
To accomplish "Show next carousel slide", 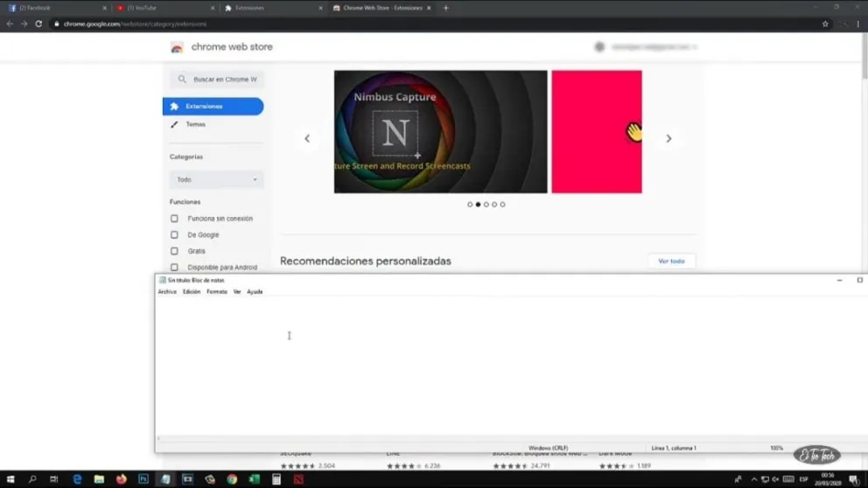I will 668,138.
